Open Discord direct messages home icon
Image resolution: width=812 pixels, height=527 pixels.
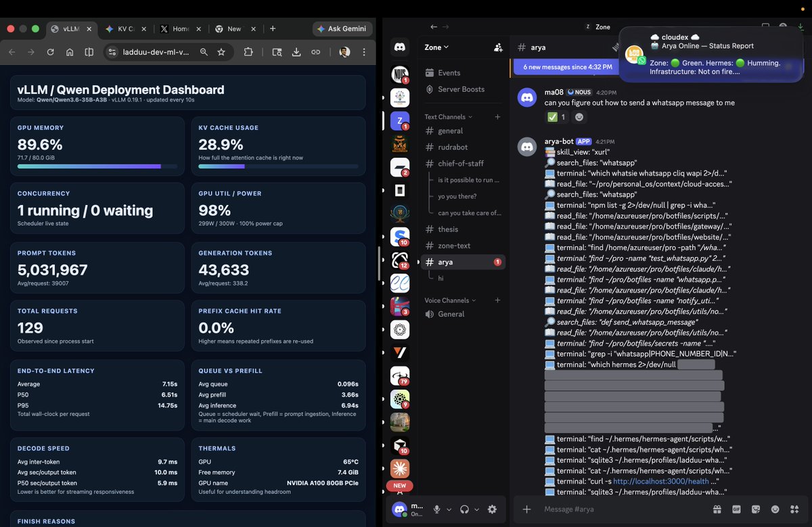(400, 47)
